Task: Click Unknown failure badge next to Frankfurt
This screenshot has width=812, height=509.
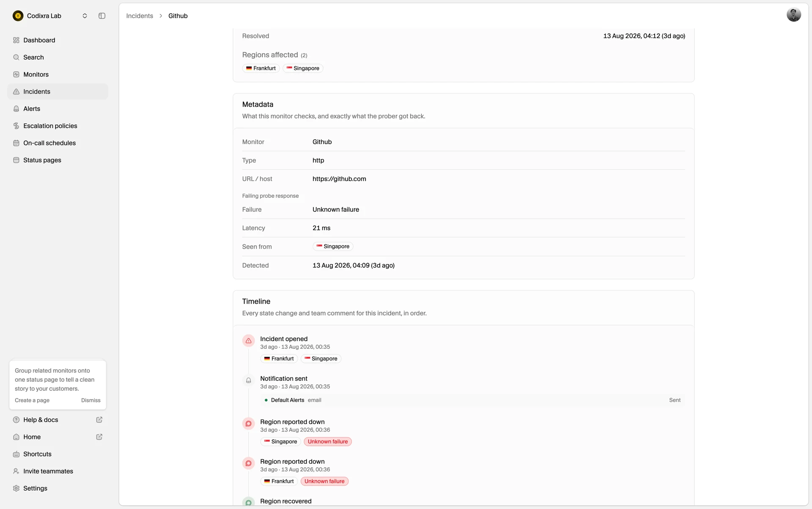Action: tap(324, 482)
